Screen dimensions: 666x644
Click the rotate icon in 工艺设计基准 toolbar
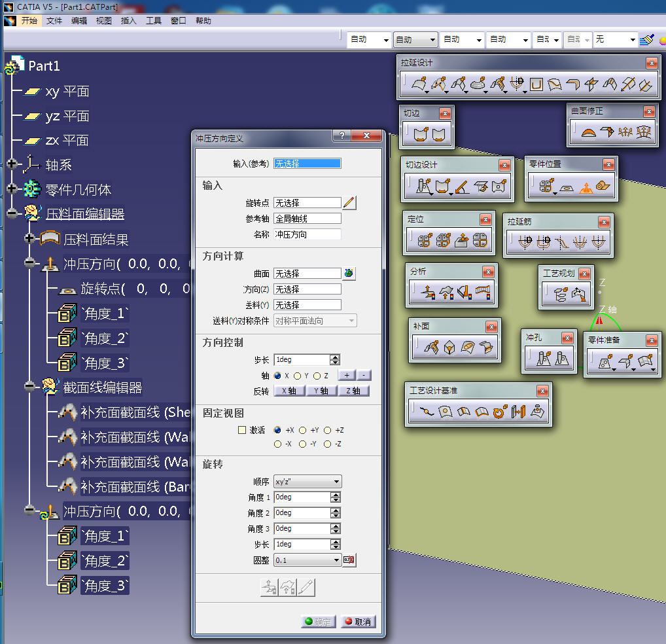(x=500, y=411)
